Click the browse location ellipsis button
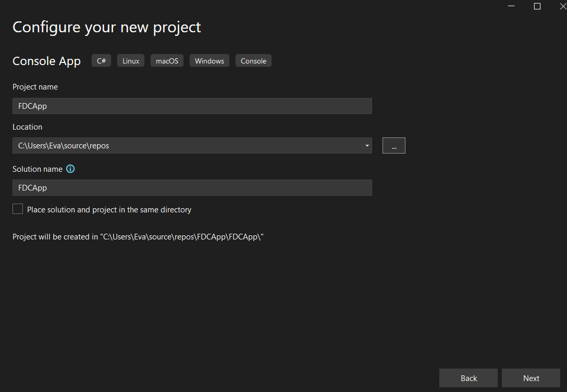 [394, 146]
